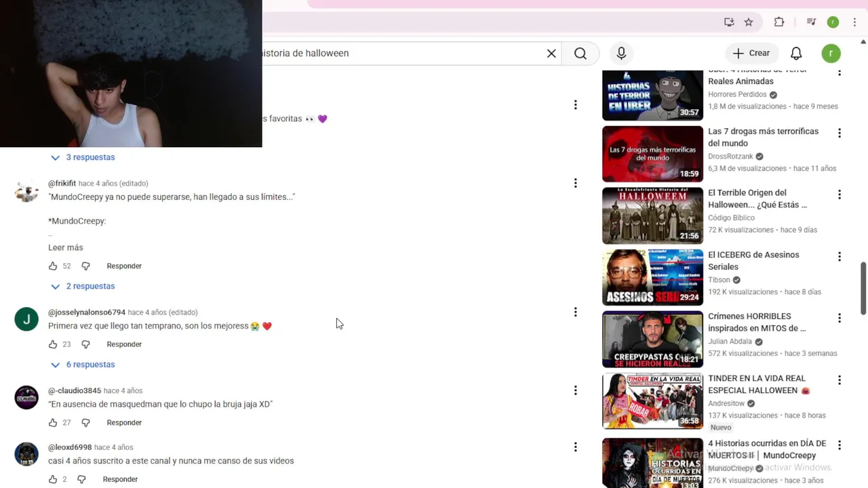868x488 pixels.
Task: Open the Crear button
Action: tap(751, 53)
